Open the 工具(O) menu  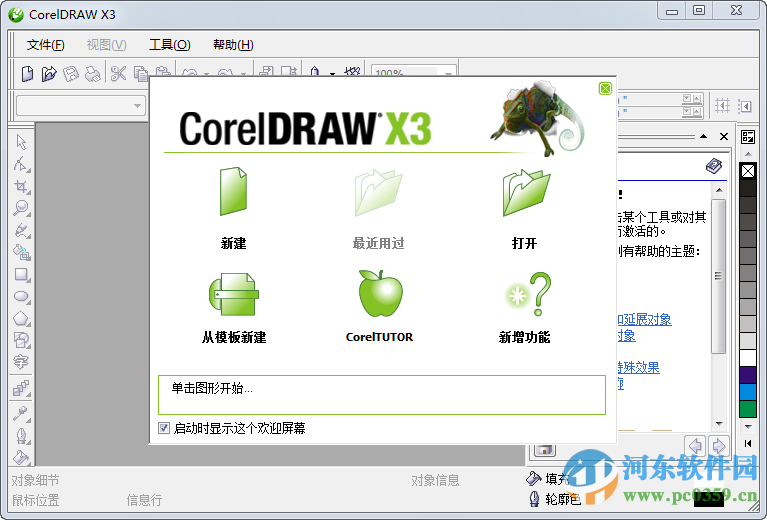[x=169, y=45]
